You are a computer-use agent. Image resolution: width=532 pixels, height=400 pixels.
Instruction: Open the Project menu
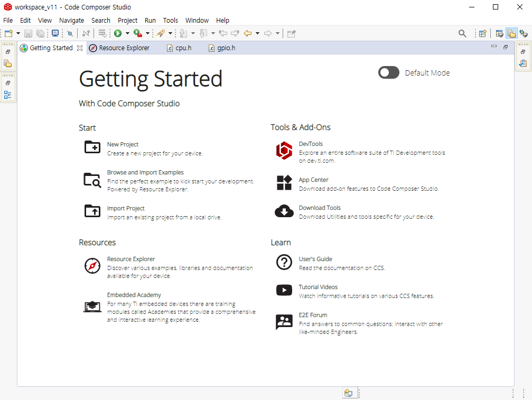click(x=127, y=21)
